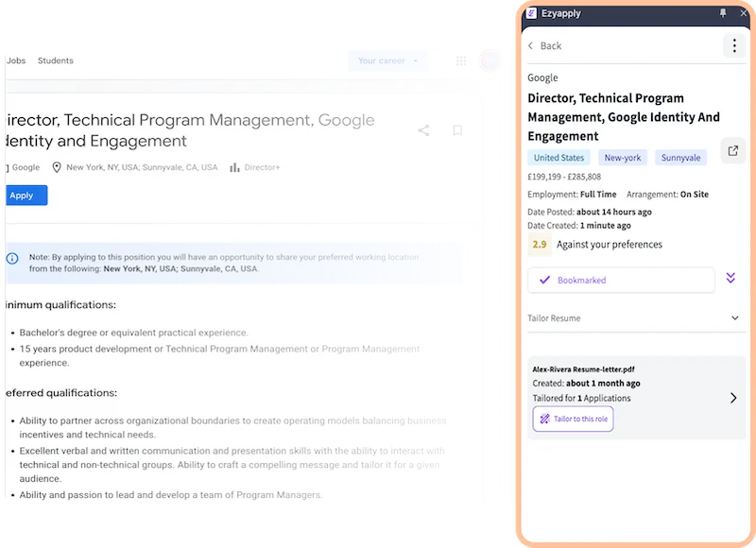
Task: Click 'Employment: Full Time' text
Action: [572, 195]
